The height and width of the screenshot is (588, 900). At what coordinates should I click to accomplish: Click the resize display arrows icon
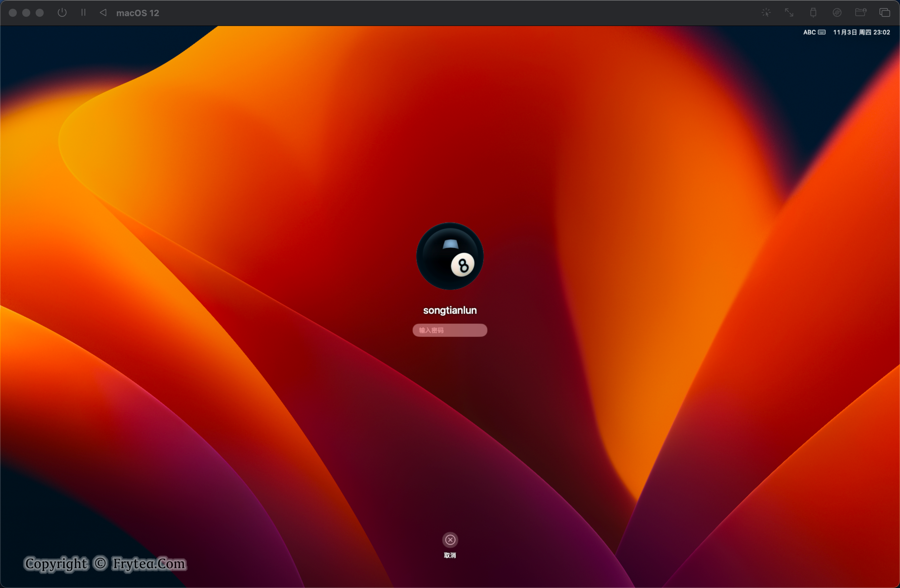(x=789, y=12)
